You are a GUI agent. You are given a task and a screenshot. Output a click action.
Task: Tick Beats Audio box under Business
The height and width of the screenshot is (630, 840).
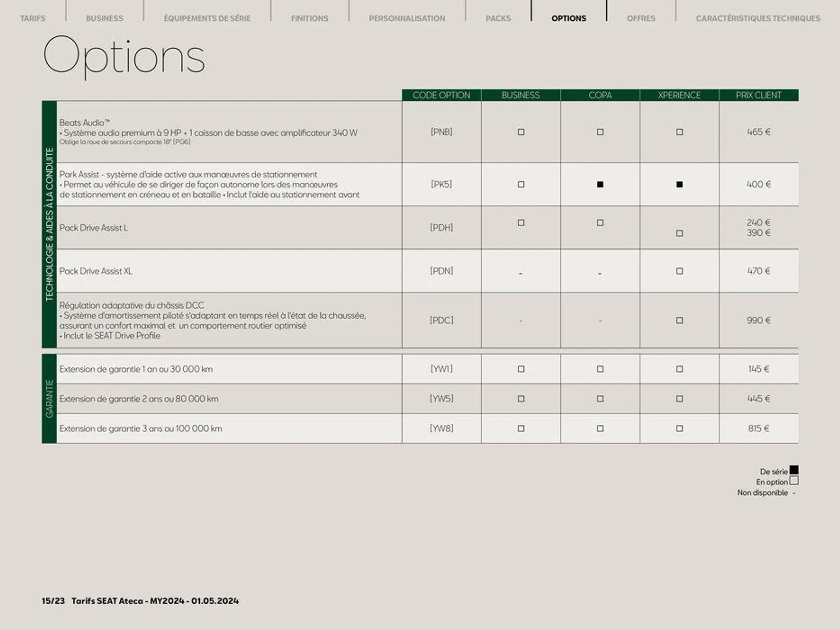point(521,132)
